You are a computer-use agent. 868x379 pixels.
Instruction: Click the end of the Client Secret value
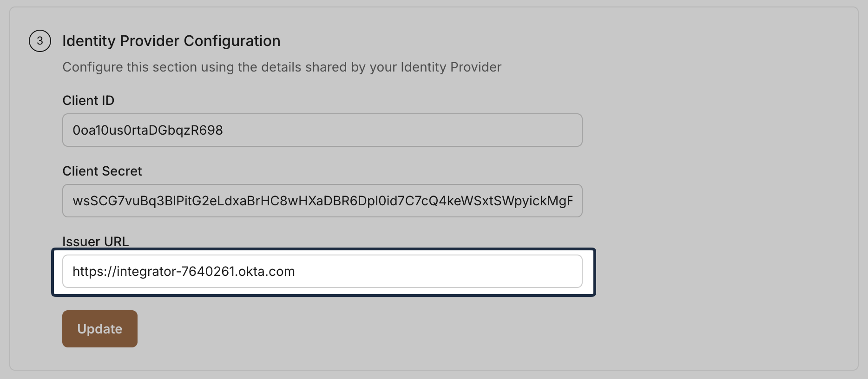pyautogui.click(x=574, y=200)
